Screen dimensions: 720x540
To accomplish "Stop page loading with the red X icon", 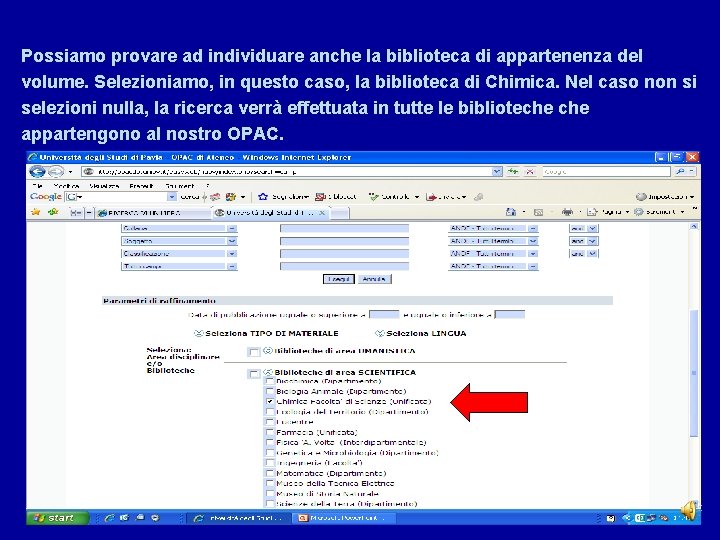I will 530,171.
